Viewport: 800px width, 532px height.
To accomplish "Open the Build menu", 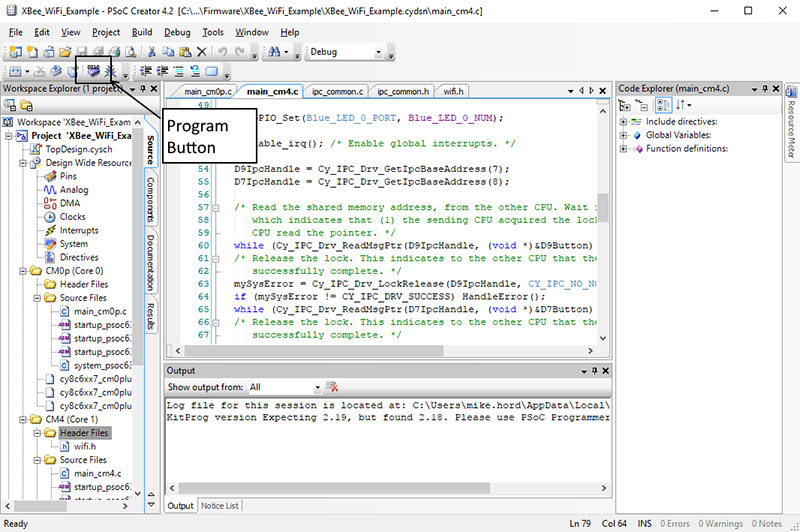I will click(142, 32).
